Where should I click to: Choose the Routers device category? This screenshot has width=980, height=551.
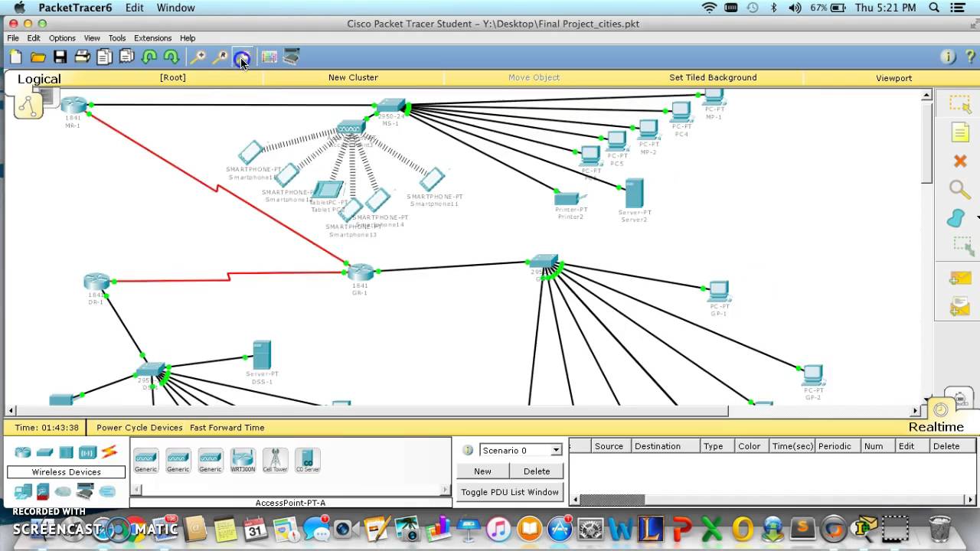(x=23, y=452)
